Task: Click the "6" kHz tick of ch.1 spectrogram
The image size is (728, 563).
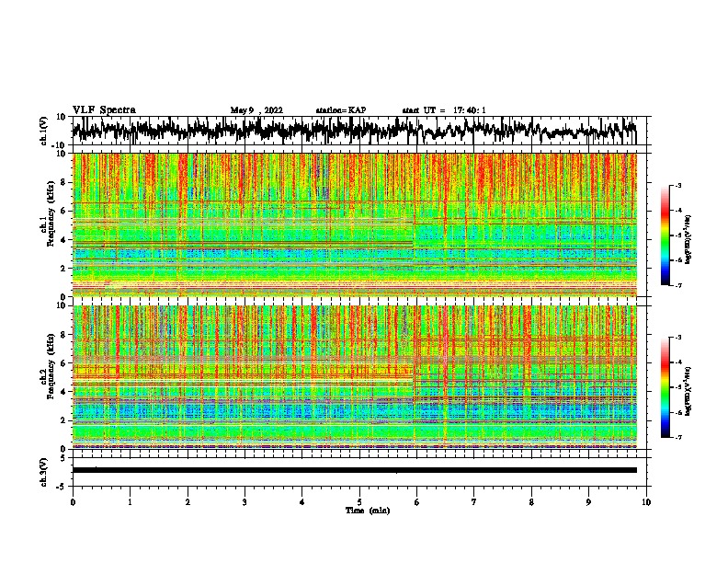Action: pos(64,211)
